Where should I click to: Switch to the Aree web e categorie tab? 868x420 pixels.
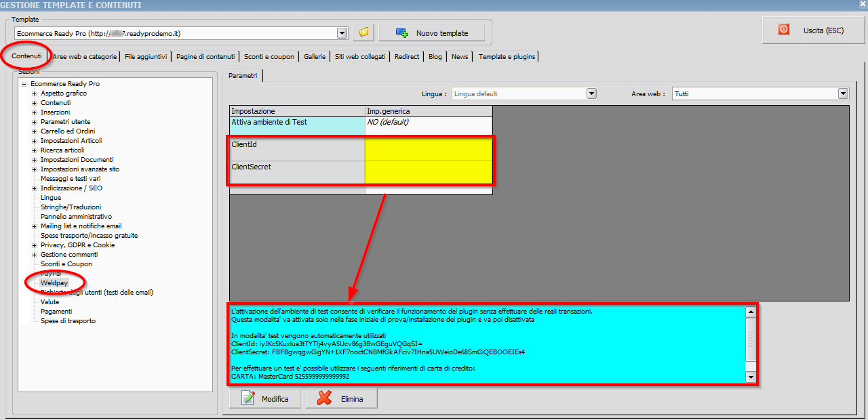point(85,57)
